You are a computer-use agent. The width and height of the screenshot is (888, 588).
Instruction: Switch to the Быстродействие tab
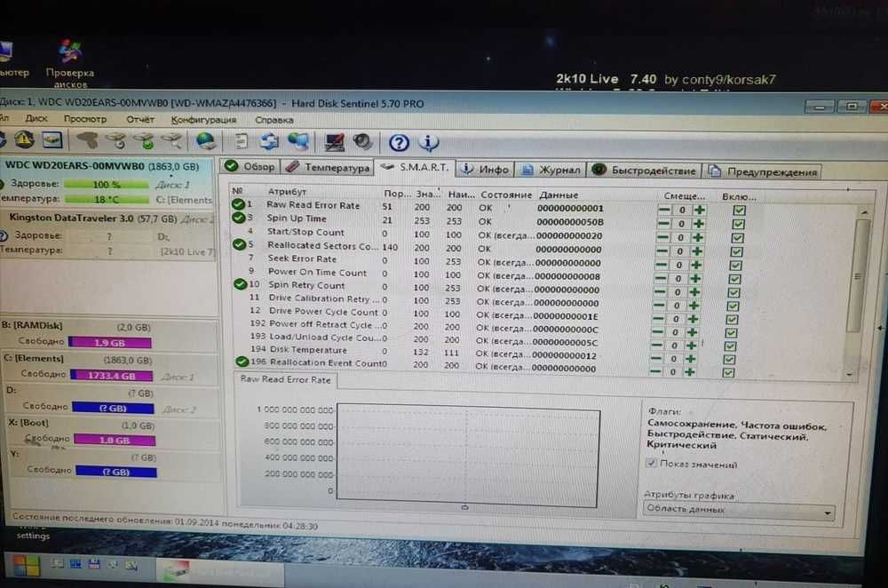point(644,170)
